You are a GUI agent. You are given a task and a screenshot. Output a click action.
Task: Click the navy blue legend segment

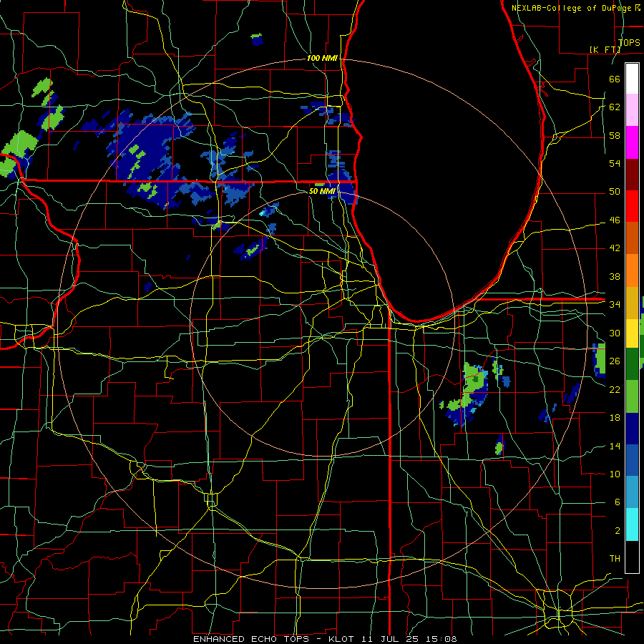[632, 429]
